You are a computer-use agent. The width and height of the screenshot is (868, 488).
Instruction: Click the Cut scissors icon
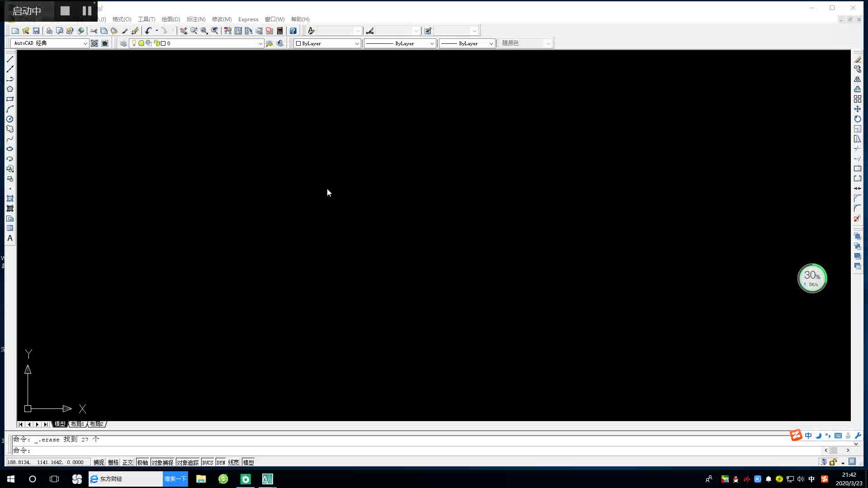(x=94, y=31)
